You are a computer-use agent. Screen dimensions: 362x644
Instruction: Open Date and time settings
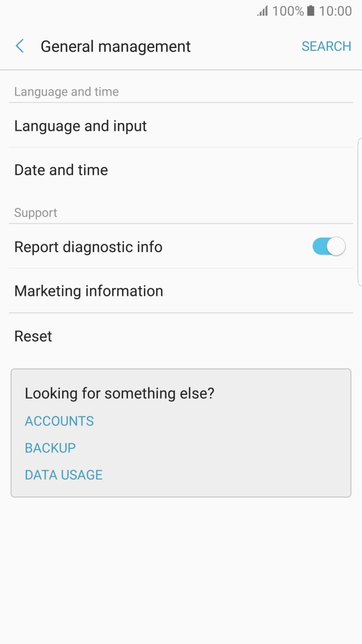coord(61,170)
